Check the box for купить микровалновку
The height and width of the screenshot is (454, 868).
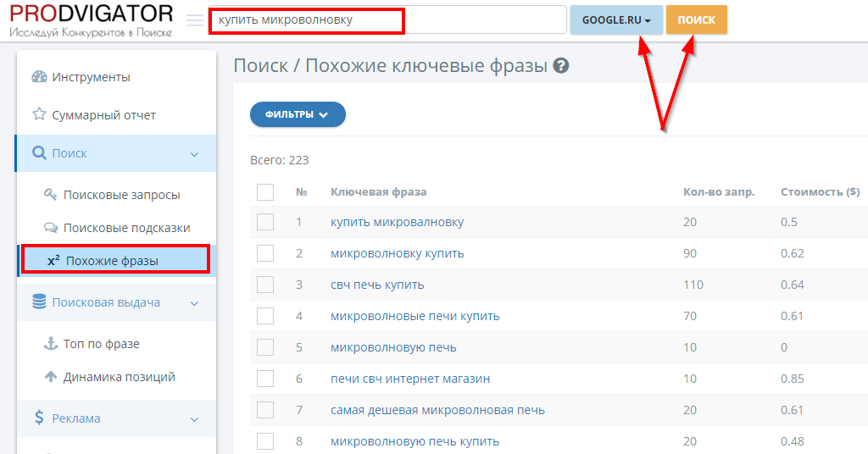coord(265,222)
